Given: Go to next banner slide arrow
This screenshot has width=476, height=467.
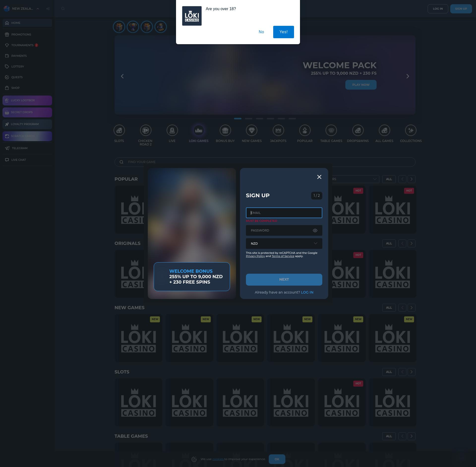Looking at the screenshot, I should [x=408, y=76].
